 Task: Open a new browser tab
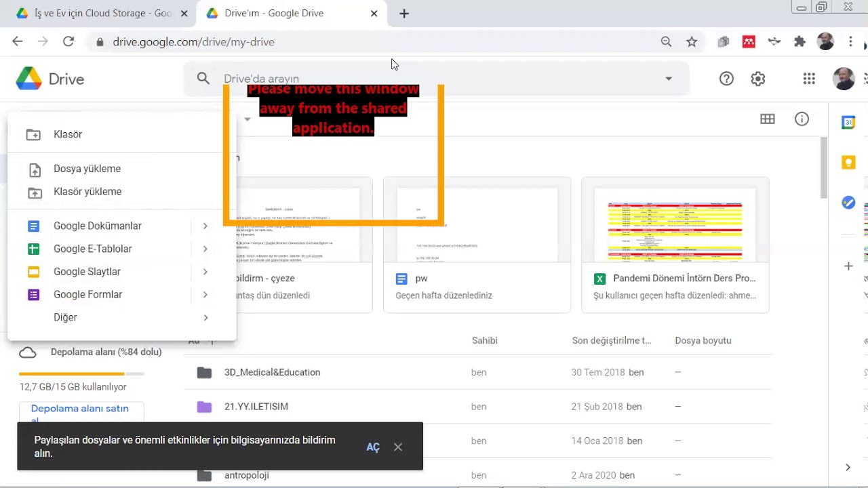(404, 14)
